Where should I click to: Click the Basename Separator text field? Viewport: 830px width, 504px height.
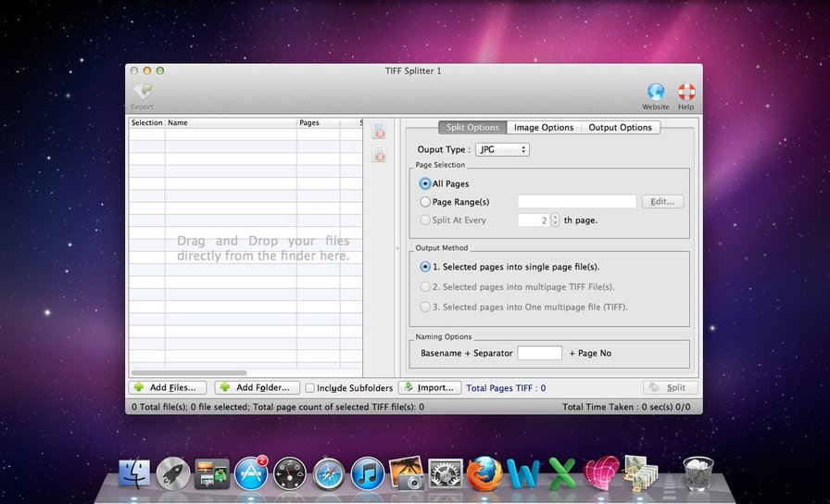tap(539, 353)
